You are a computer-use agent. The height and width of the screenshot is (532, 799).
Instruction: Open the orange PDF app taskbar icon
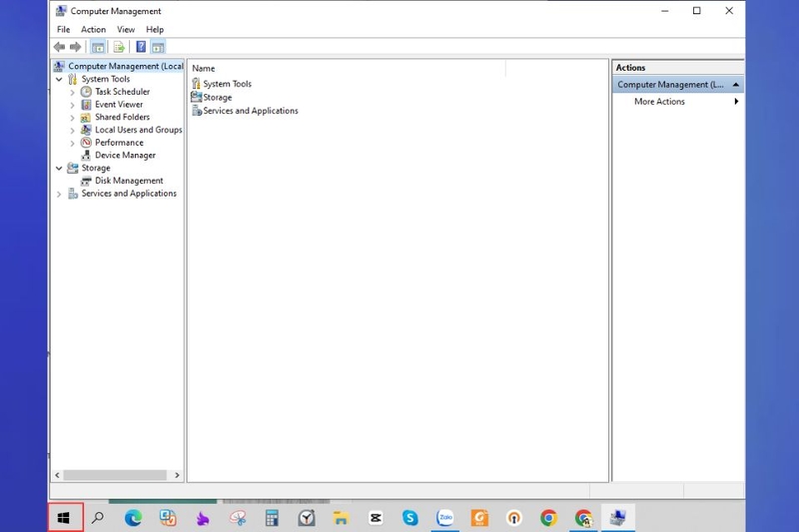coord(479,518)
